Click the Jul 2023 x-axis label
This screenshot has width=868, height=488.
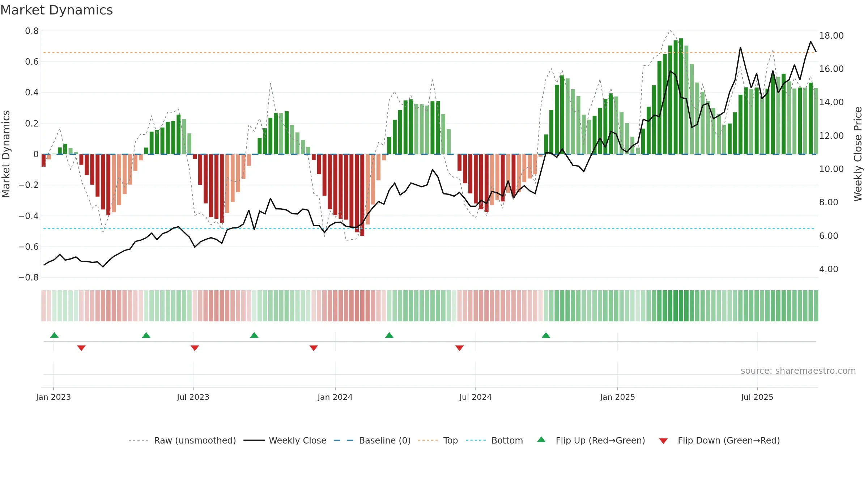pos(193,397)
